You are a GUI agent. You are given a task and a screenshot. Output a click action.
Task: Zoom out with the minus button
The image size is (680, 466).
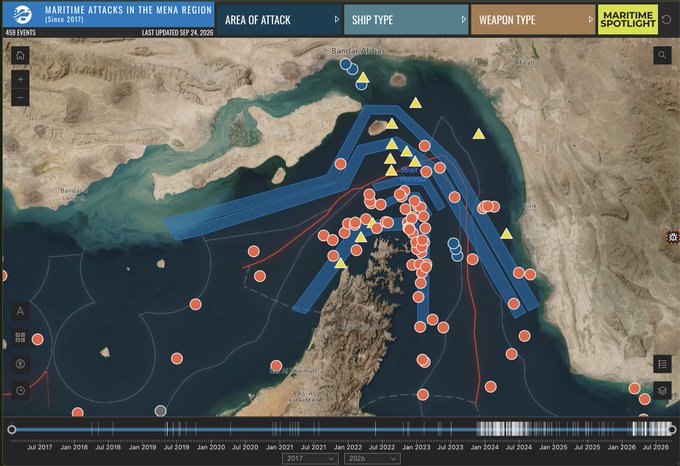pos(20,98)
